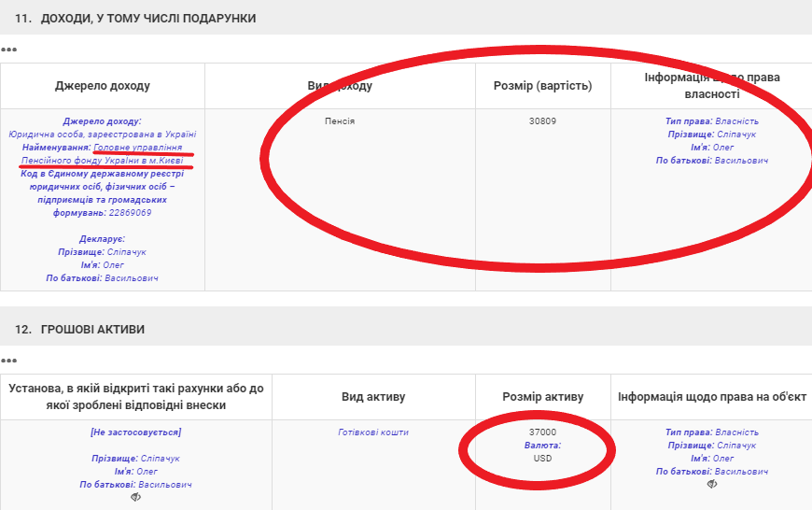Click the USD currency value
812x510 pixels.
tap(542, 459)
